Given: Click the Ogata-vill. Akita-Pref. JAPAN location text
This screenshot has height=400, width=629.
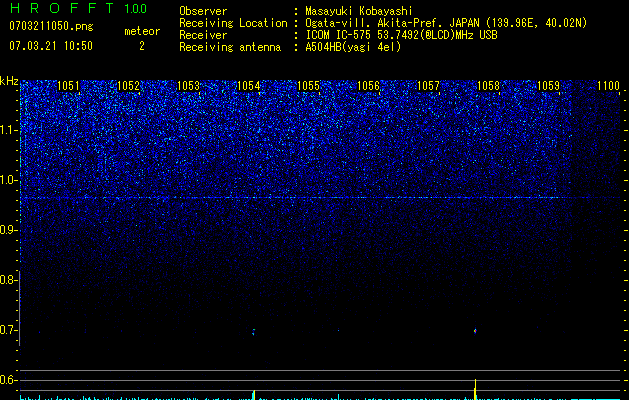Looking at the screenshot, I should coord(446,23).
